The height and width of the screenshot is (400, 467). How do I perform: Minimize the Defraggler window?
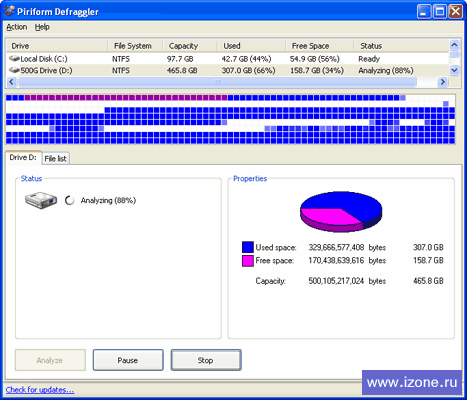(424, 12)
